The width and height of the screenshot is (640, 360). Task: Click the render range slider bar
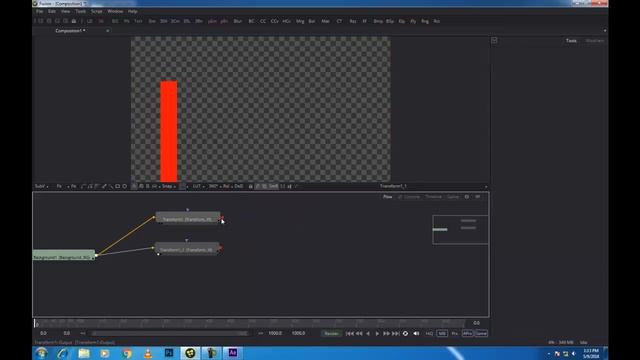click(169, 333)
